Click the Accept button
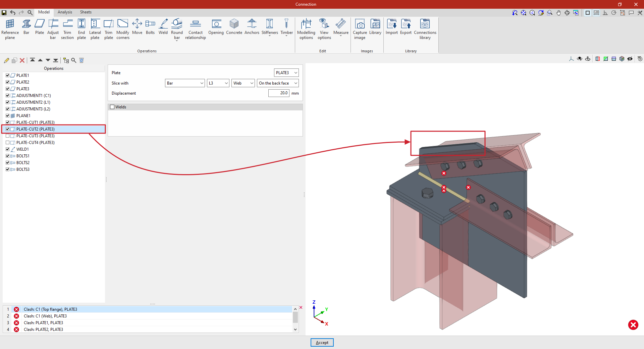Screen dimensions: 644x349 (x=322, y=343)
